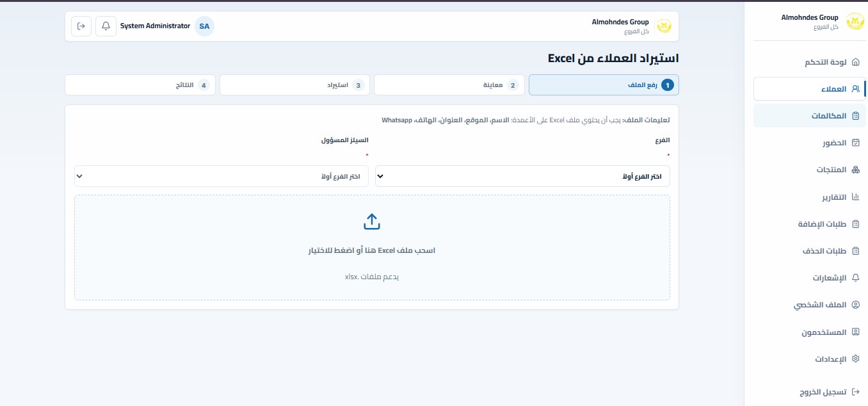Click the delete-requests clipboard icon
868x406 pixels.
point(856,251)
